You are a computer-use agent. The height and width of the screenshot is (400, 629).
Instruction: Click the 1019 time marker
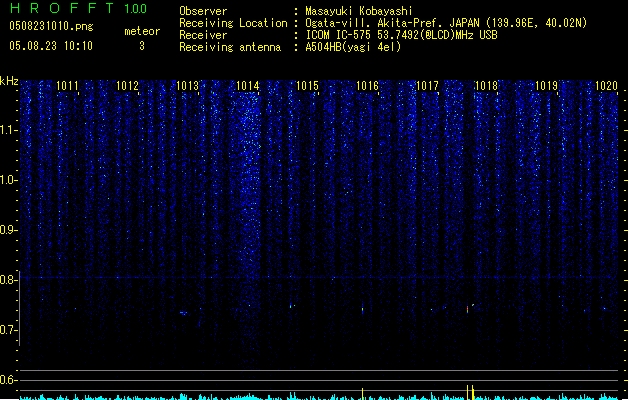coord(546,86)
